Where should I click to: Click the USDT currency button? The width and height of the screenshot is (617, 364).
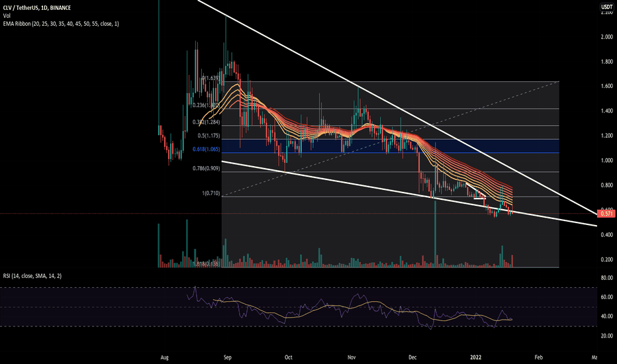[606, 7]
